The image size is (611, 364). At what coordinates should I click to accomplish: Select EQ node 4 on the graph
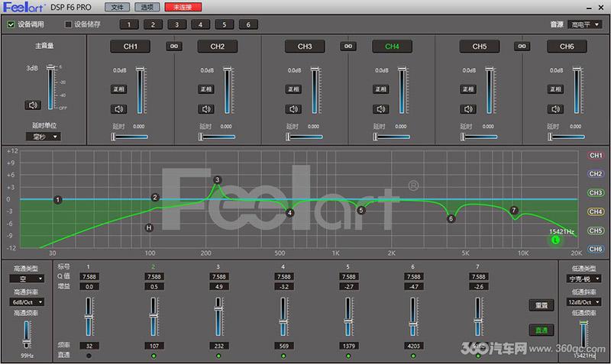[289, 213]
